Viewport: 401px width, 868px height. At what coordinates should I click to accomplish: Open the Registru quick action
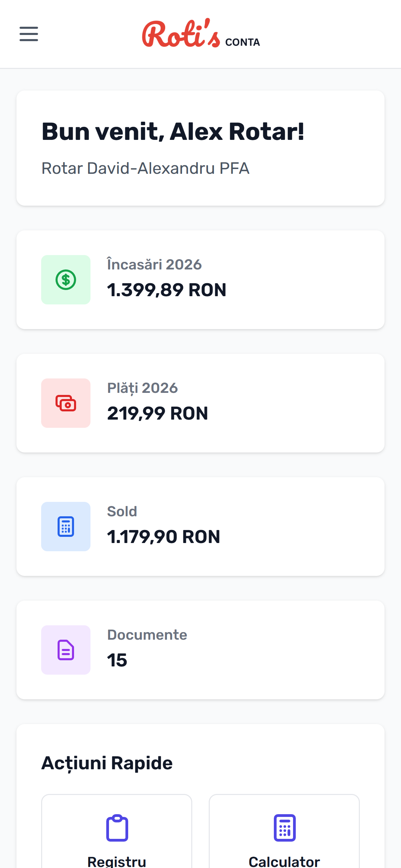click(x=117, y=843)
